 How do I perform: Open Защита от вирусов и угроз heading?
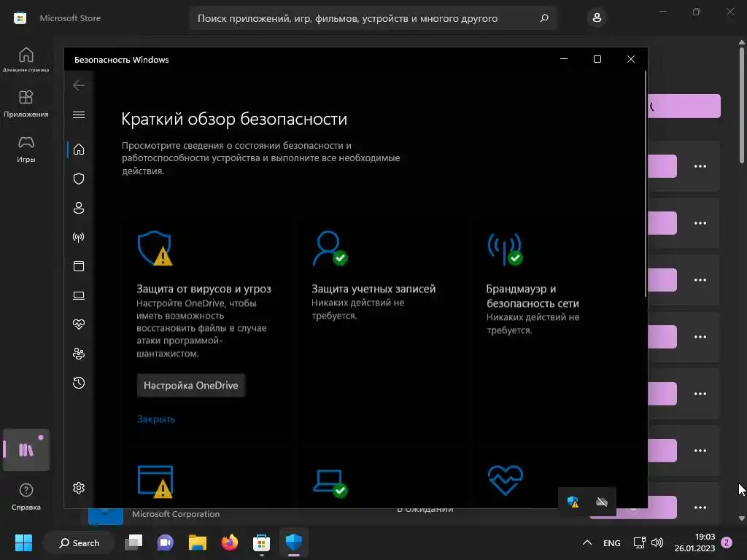pyautogui.click(x=204, y=289)
